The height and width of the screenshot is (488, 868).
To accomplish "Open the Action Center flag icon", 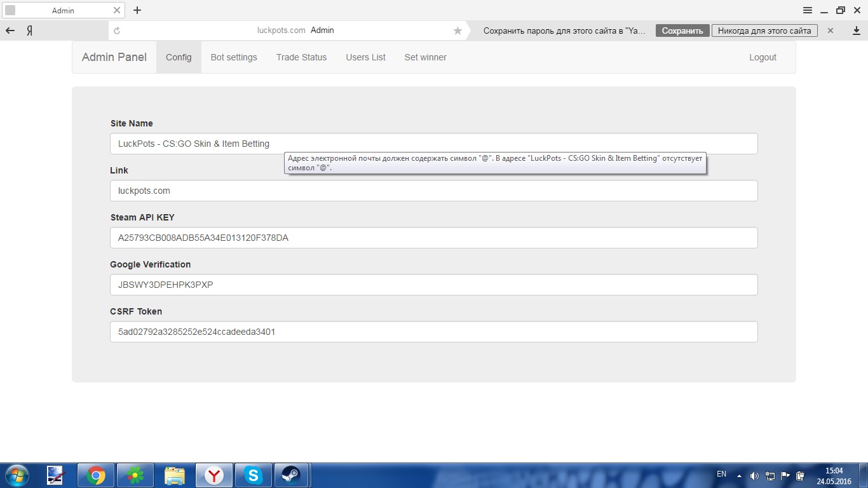I will (785, 476).
